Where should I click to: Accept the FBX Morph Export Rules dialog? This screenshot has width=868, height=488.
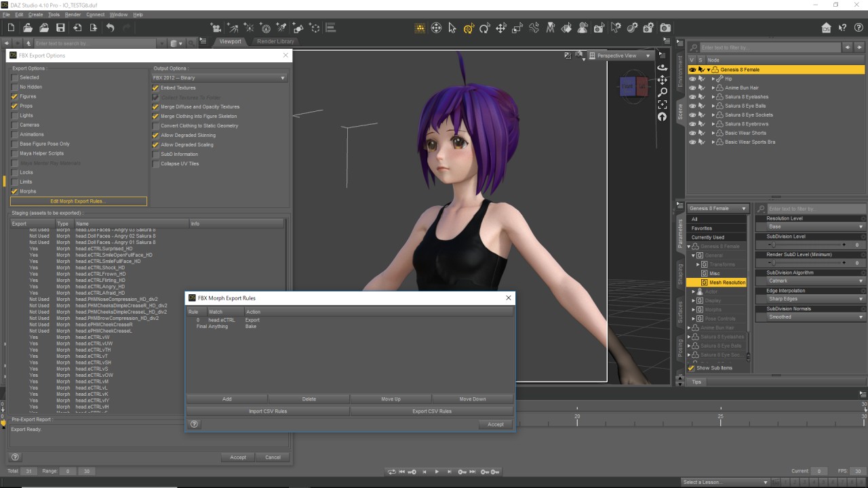pyautogui.click(x=496, y=424)
